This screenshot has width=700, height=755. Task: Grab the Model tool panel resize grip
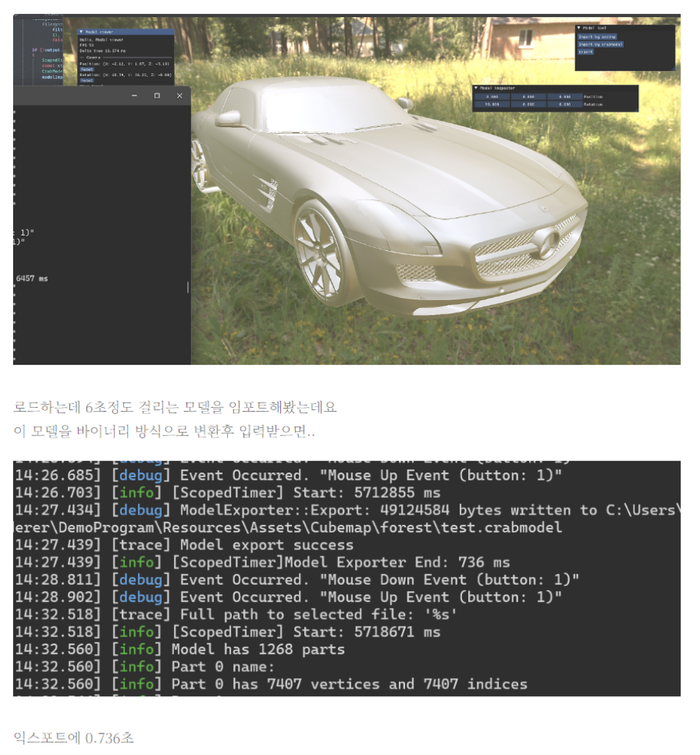672,68
